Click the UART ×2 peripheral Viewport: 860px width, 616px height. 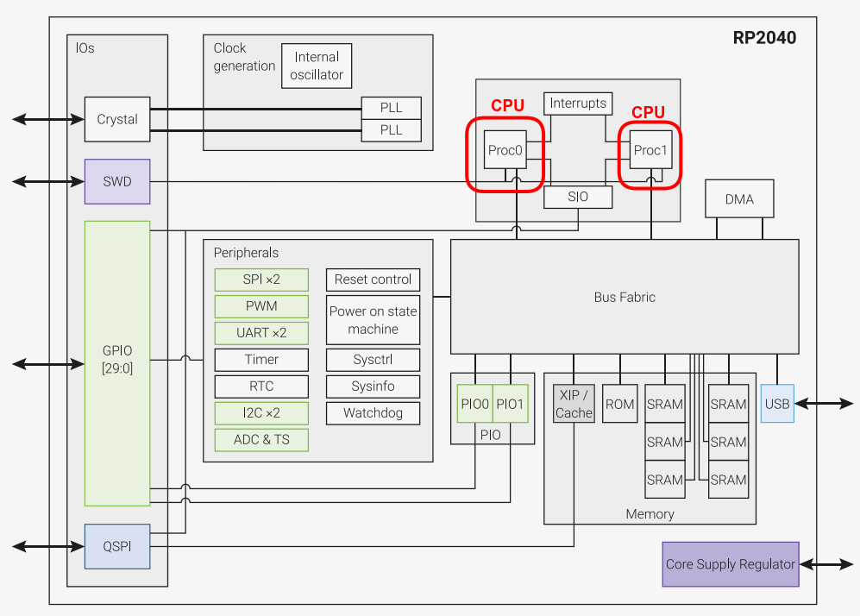[x=261, y=333]
